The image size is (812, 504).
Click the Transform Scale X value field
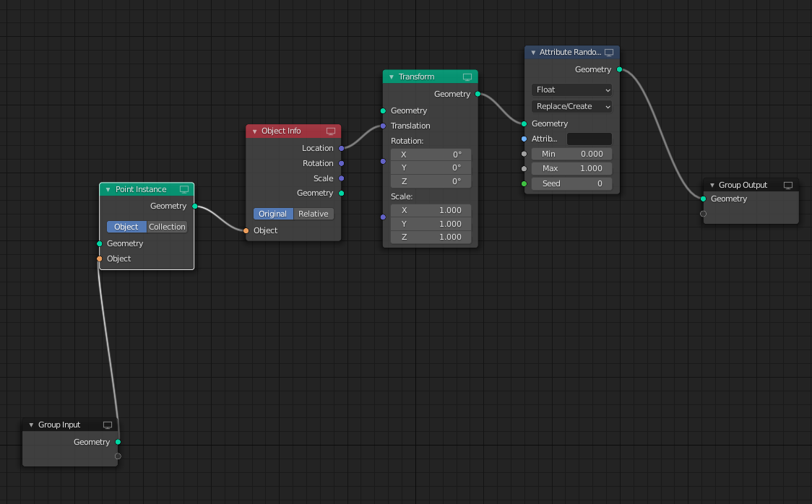coord(431,210)
